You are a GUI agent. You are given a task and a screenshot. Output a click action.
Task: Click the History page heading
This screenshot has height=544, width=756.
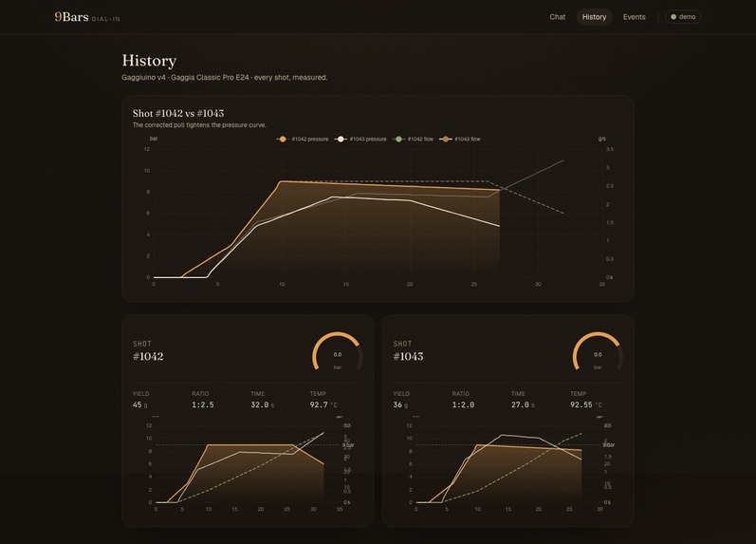tap(149, 61)
